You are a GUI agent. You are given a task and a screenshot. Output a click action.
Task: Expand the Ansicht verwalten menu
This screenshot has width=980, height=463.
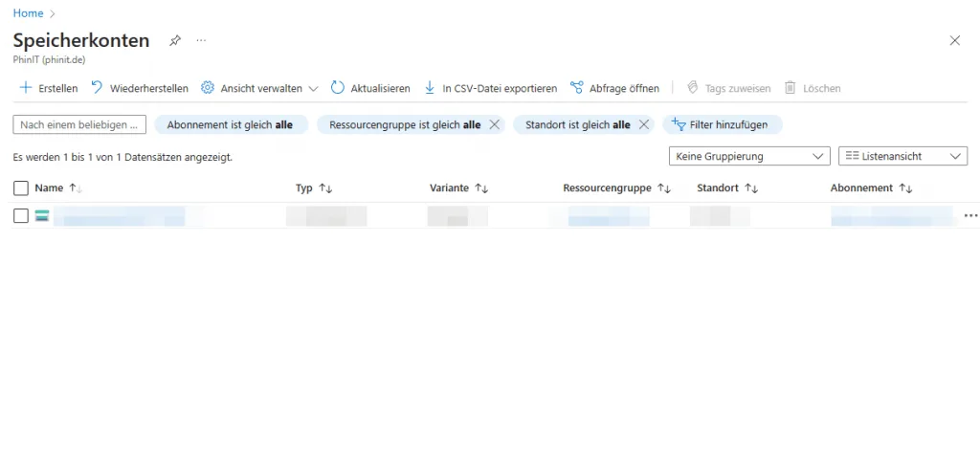(x=259, y=88)
